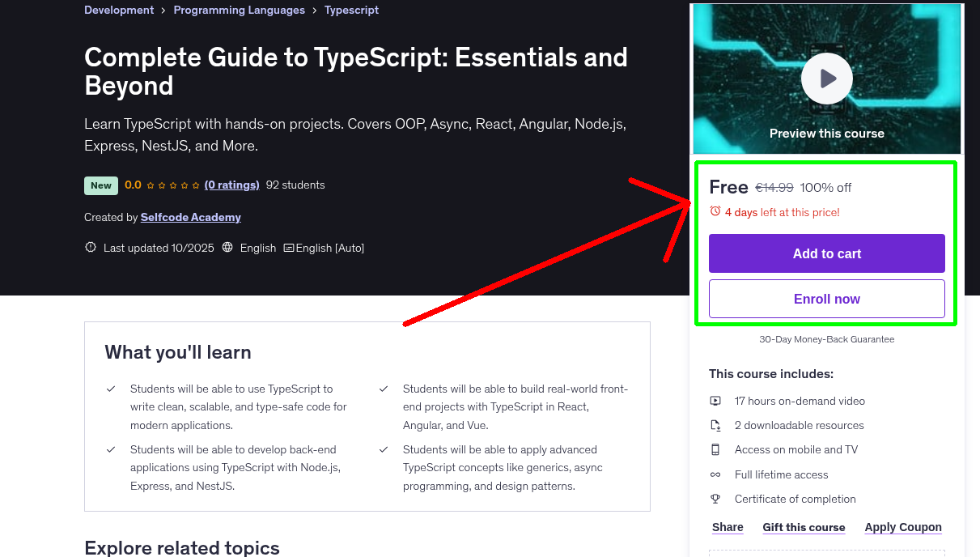Open the Programming Languages breadcrumb
The width and height of the screenshot is (980, 557).
[x=239, y=10]
